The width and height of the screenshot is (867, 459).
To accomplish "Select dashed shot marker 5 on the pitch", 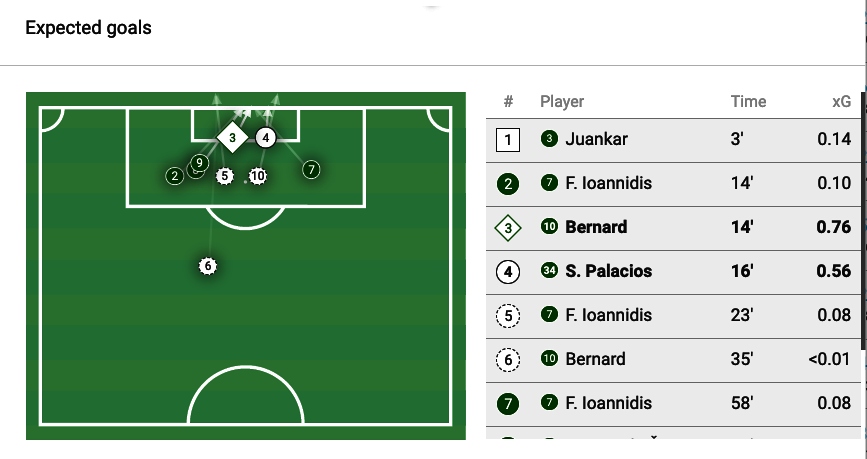I will click(225, 176).
